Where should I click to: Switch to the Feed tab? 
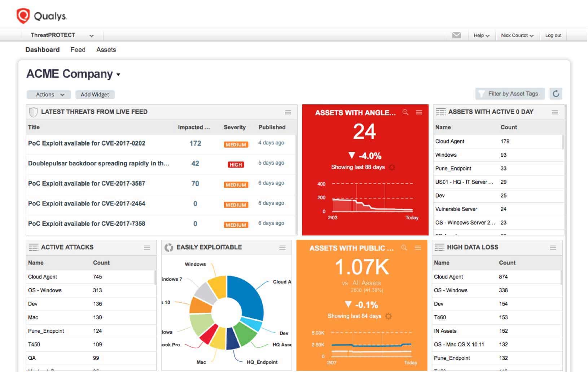[x=78, y=49]
